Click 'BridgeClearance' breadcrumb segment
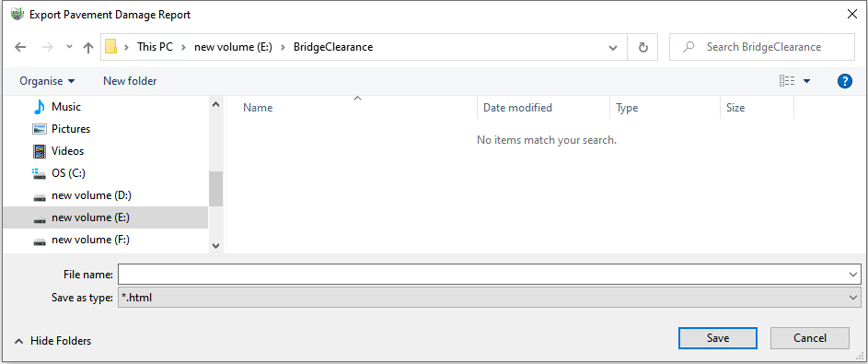 point(333,47)
